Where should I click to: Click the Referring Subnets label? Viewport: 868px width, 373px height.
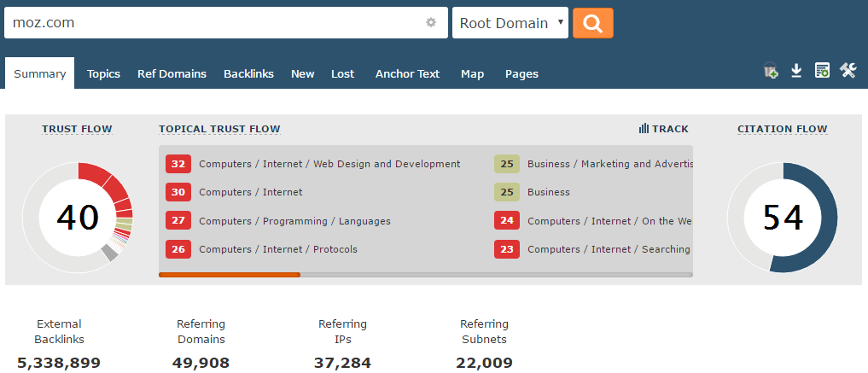click(x=485, y=331)
